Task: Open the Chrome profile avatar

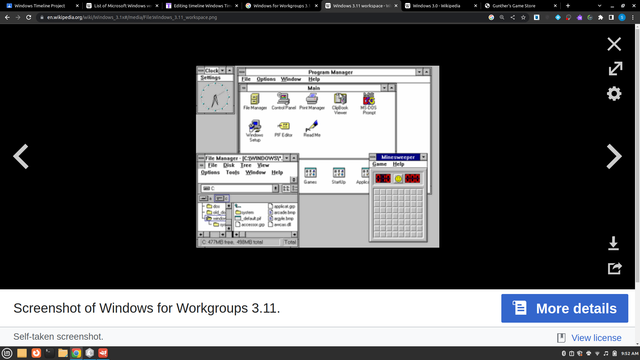Action: click(622, 18)
